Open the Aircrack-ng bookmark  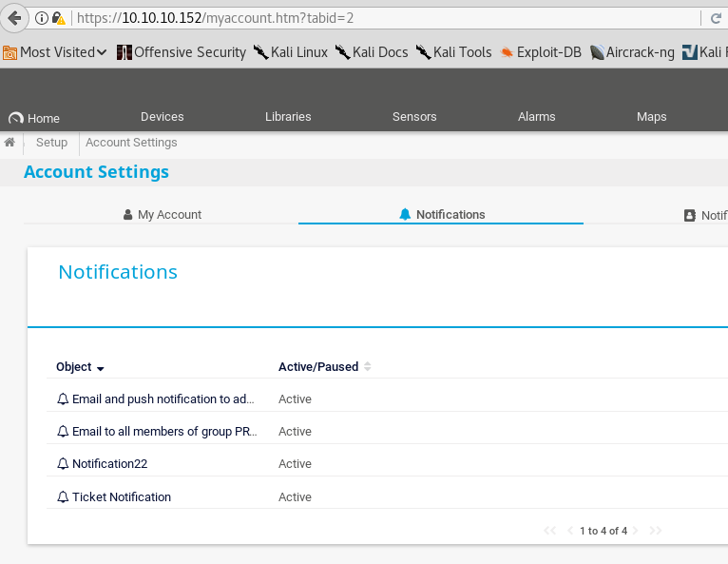coord(632,52)
